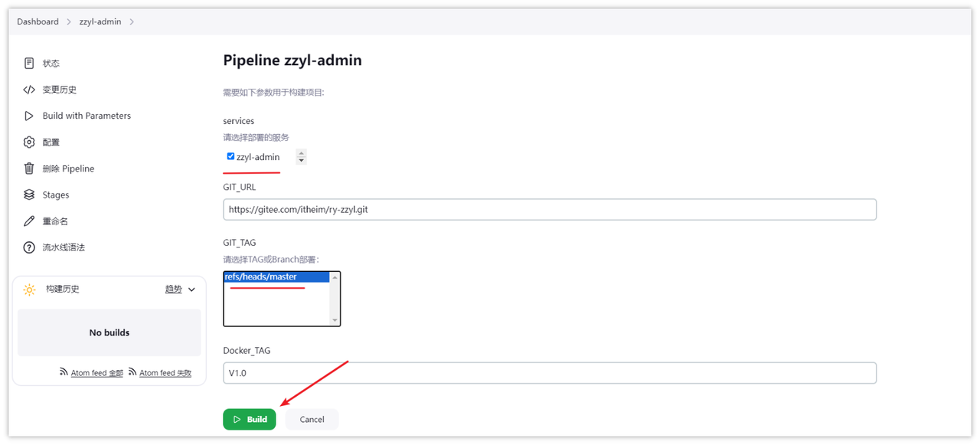Click the Cancel button
The width and height of the screenshot is (980, 445).
[x=312, y=419]
